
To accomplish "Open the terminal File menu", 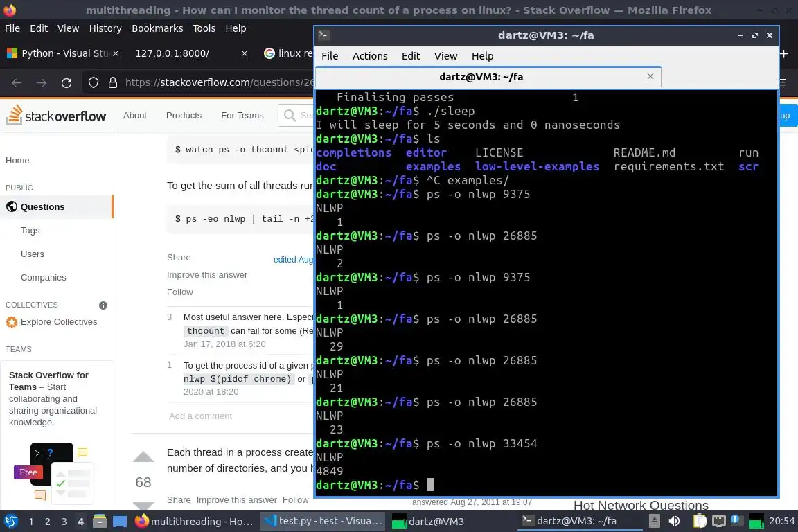I will [330, 56].
